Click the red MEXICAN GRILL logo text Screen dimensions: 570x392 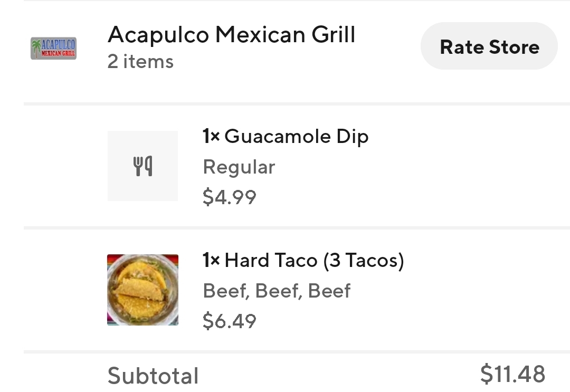point(58,53)
